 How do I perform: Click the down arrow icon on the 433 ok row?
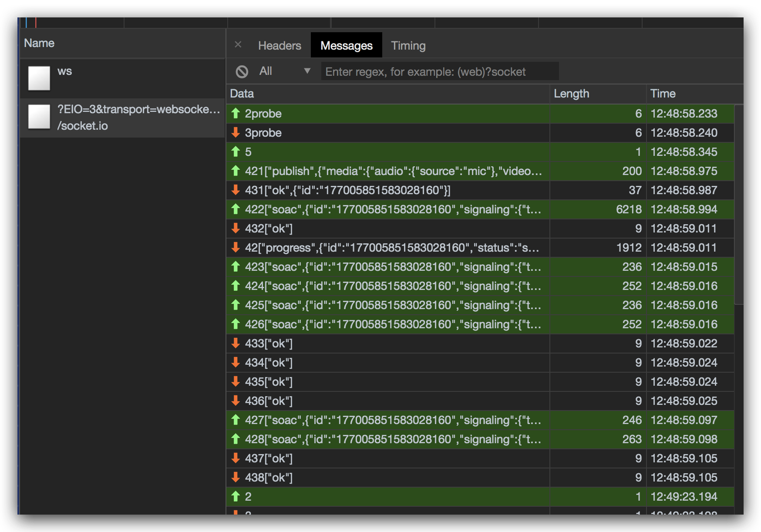click(x=236, y=343)
